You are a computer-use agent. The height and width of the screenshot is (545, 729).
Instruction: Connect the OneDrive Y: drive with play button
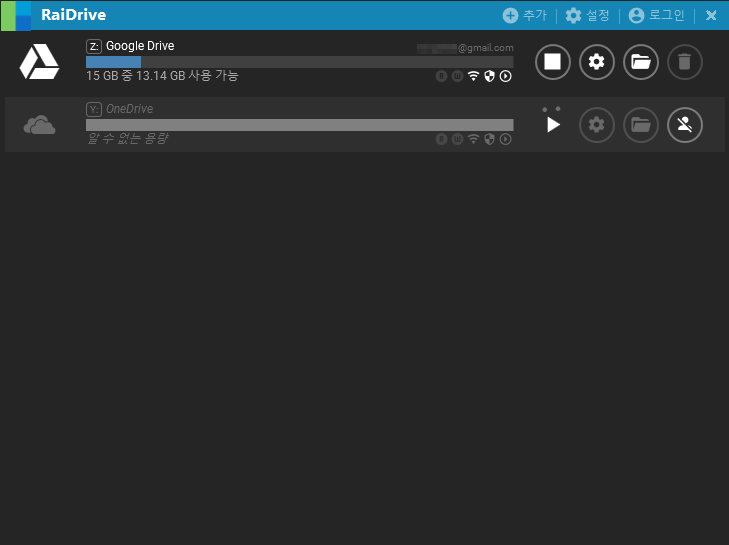(x=552, y=125)
